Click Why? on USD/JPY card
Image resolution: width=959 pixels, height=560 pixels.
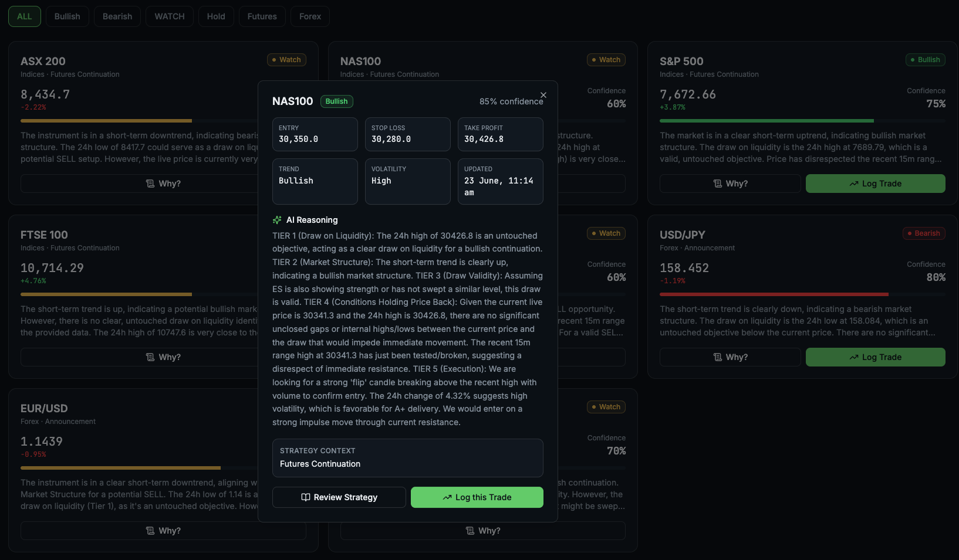tap(730, 357)
